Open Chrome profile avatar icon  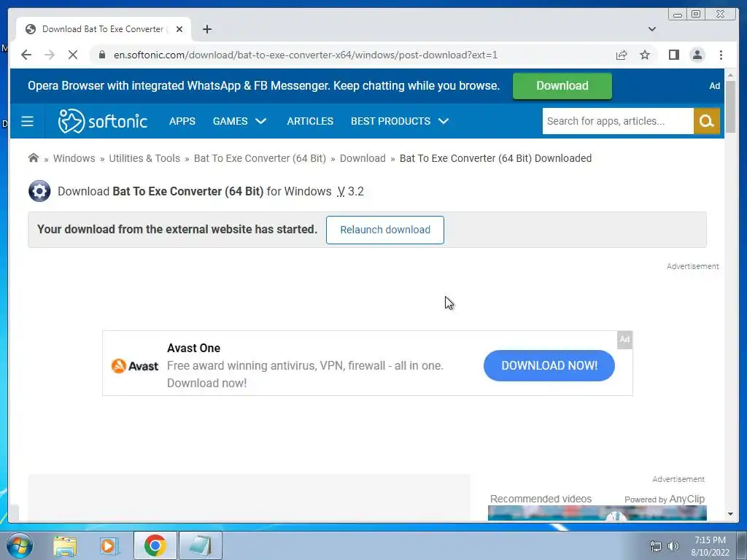697,55
